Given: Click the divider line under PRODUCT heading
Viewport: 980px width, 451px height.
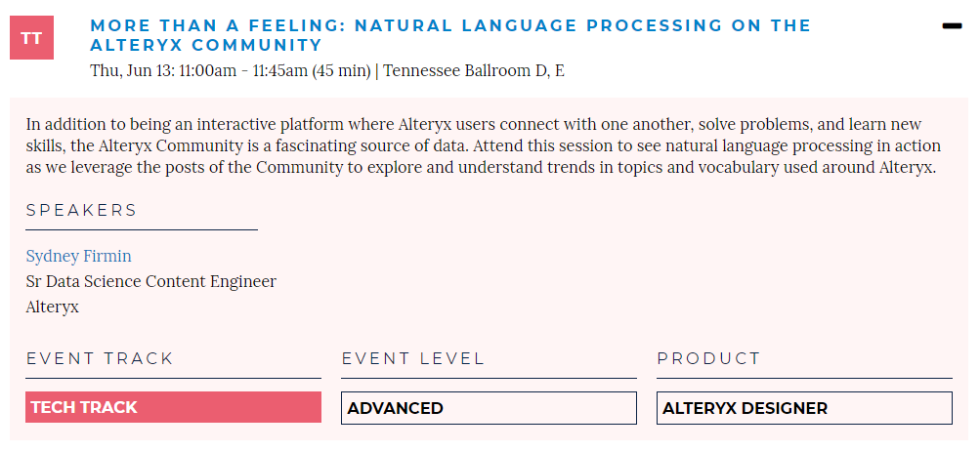Looking at the screenshot, I should point(804,378).
